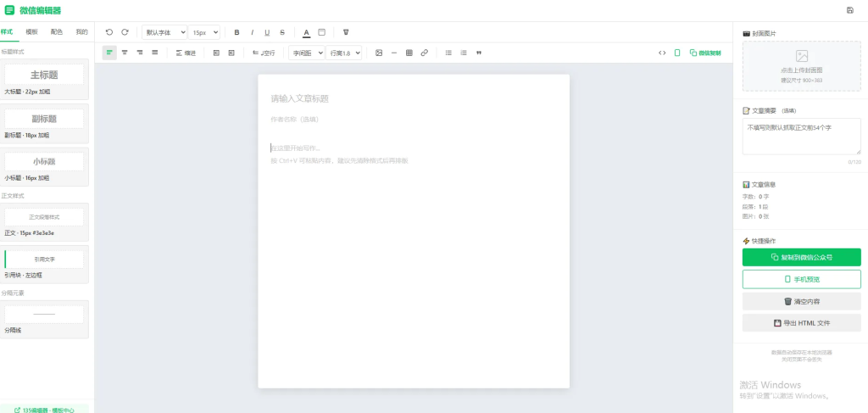868x413 pixels.
Task: Insert an image into the article
Action: [x=379, y=53]
